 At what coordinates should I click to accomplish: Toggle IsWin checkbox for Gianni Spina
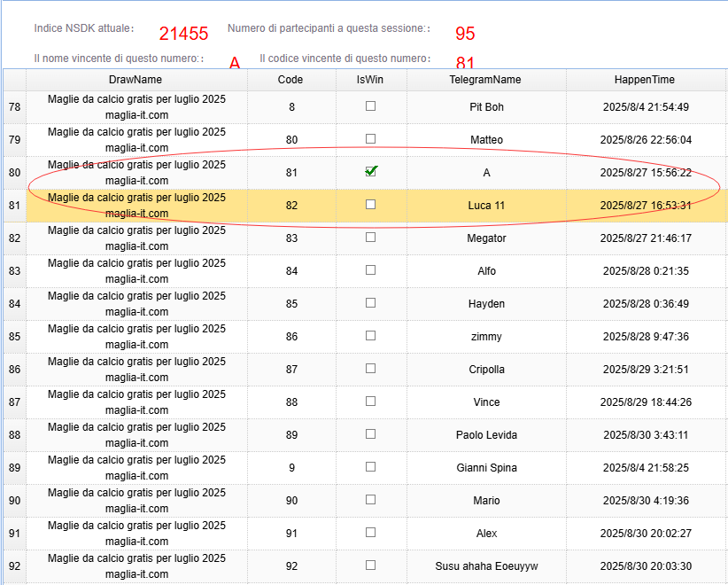click(370, 467)
